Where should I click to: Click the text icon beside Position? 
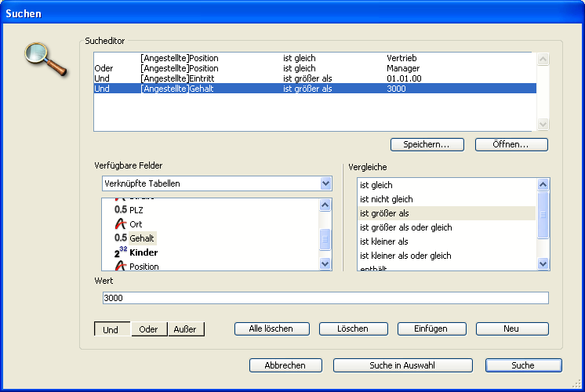click(x=120, y=267)
